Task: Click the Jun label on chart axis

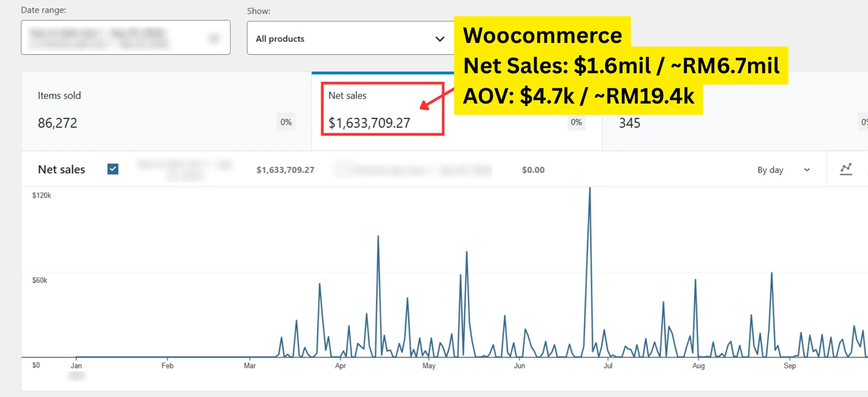Action: [x=520, y=366]
